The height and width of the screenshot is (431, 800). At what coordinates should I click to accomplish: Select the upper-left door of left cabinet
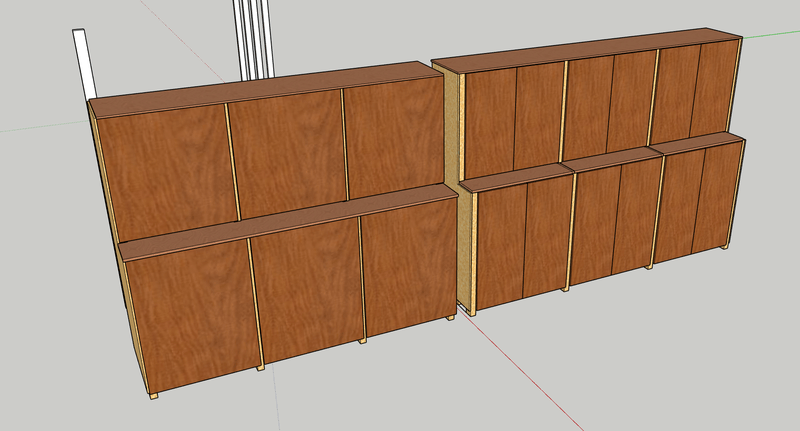167,171
